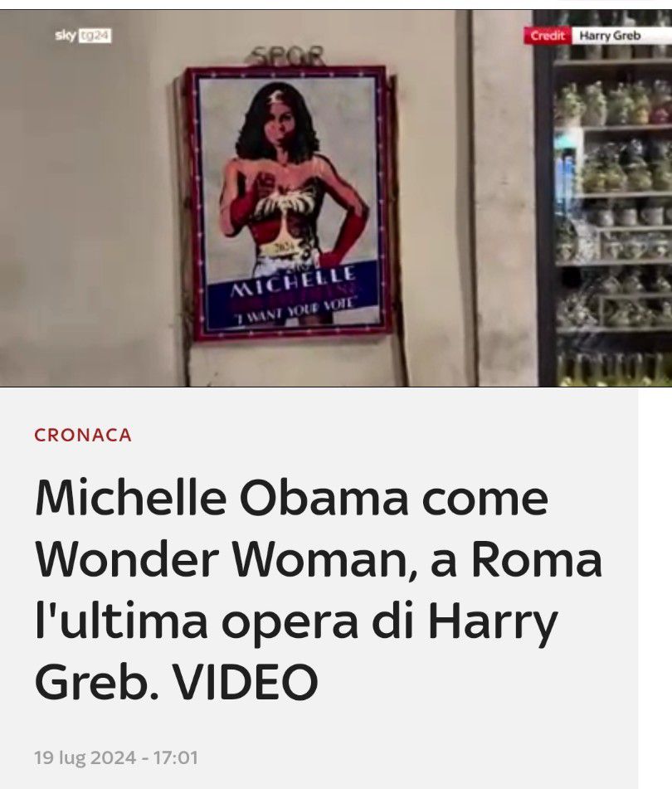Click the 19 lug 2024 timestamp
The image size is (672, 789).
85,757
